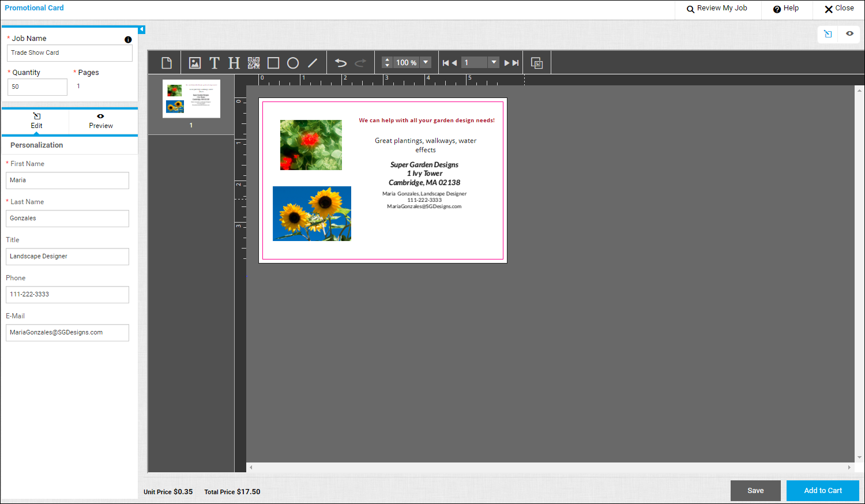Click the Quantity input field

pyautogui.click(x=37, y=87)
